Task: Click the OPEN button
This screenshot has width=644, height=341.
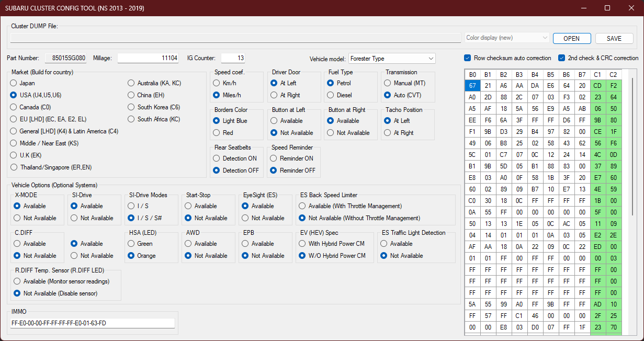Action: (x=571, y=38)
